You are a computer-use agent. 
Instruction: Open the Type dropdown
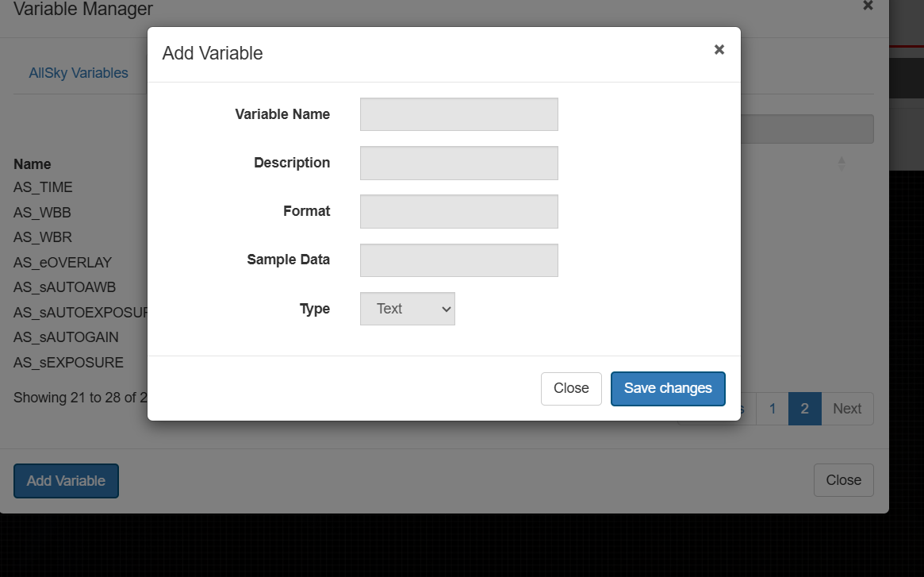(x=407, y=309)
